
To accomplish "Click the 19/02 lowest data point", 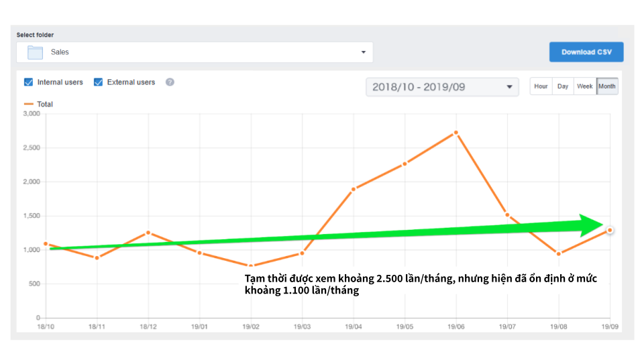I will (x=251, y=266).
